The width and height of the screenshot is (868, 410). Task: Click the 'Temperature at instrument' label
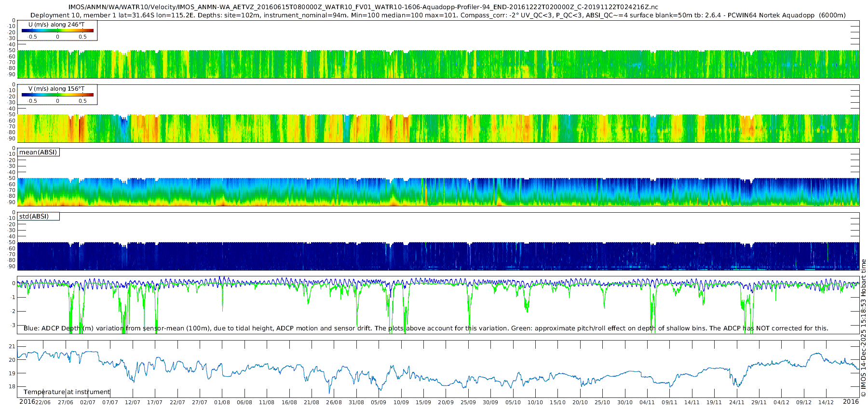[x=67, y=392]
